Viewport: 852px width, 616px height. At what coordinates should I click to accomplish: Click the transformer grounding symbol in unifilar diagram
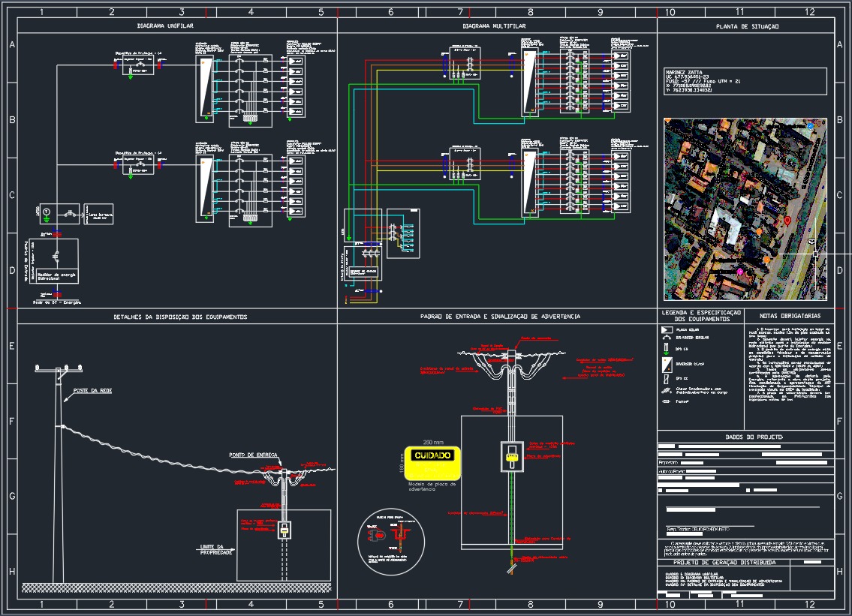pos(47,215)
